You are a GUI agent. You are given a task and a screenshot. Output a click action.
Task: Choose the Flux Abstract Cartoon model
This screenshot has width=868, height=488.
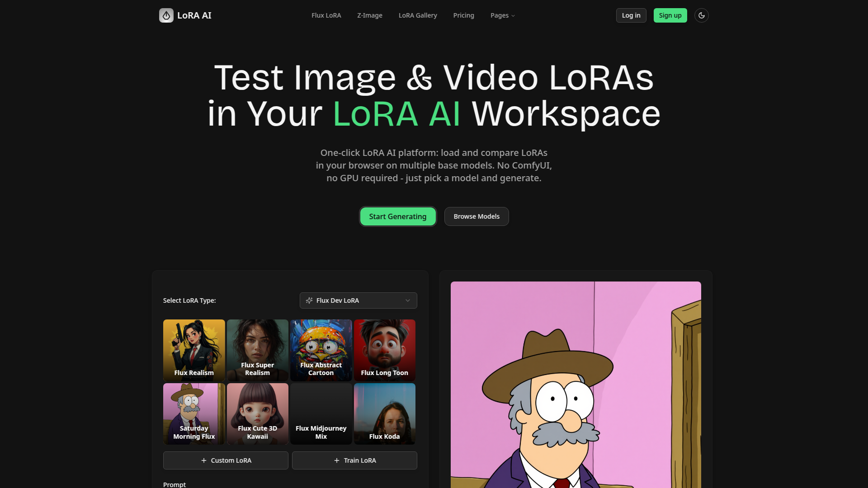click(x=321, y=350)
